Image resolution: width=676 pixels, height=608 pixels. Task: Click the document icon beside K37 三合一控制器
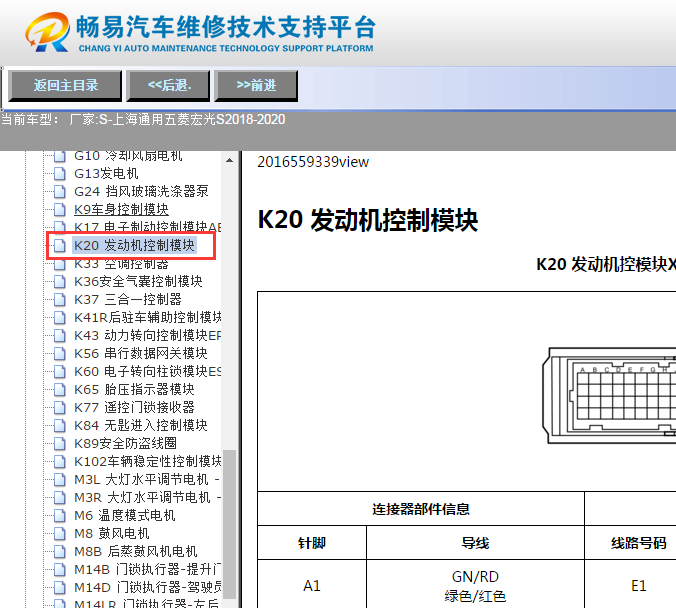(60, 299)
